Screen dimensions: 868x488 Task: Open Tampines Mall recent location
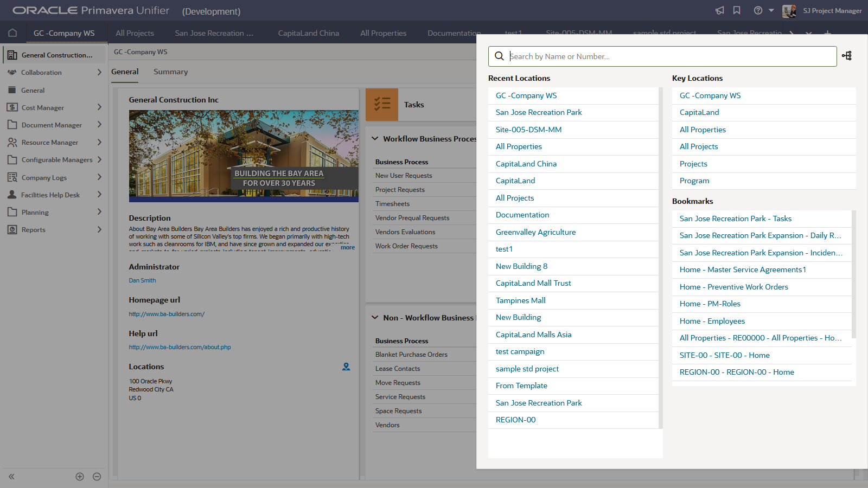click(573, 300)
